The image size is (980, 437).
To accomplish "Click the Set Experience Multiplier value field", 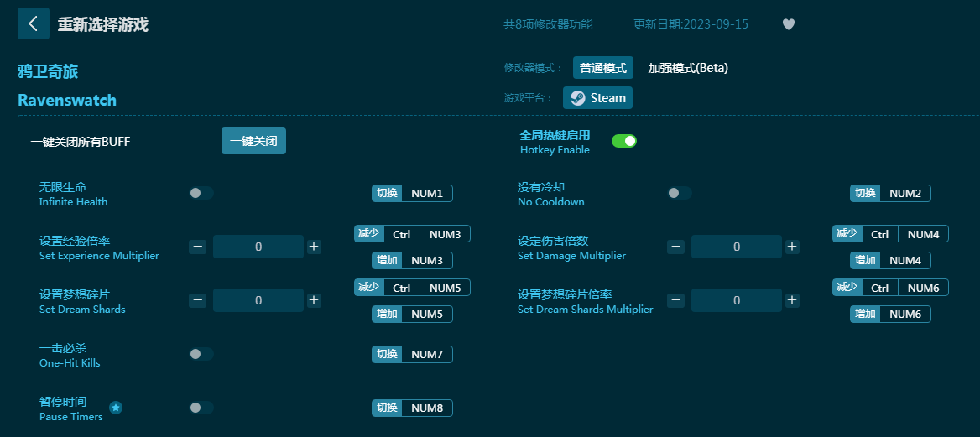I will click(x=258, y=247).
